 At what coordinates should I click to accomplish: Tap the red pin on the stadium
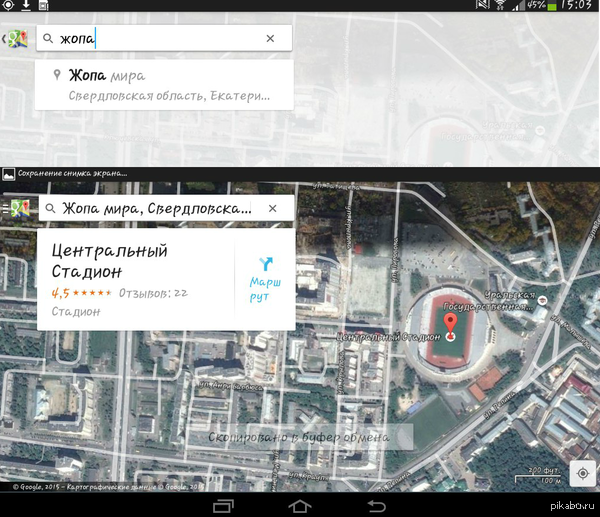[451, 325]
